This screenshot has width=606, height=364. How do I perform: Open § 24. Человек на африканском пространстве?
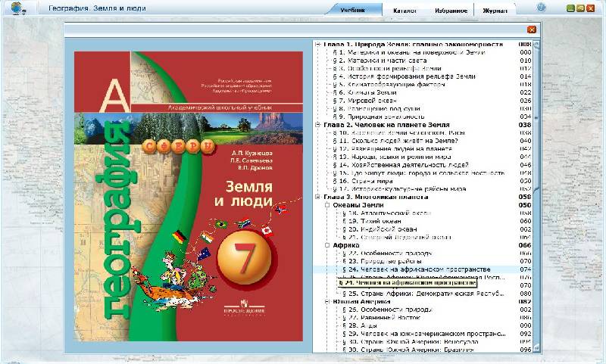(416, 269)
